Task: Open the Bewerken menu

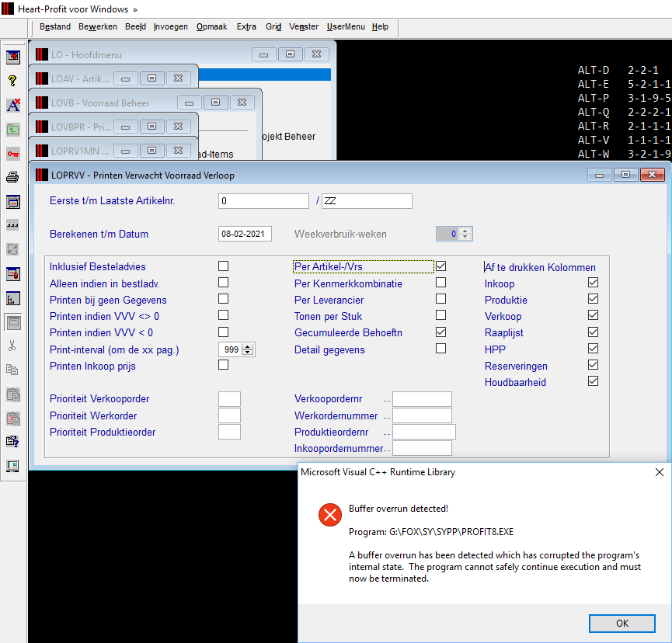Action: click(x=98, y=26)
